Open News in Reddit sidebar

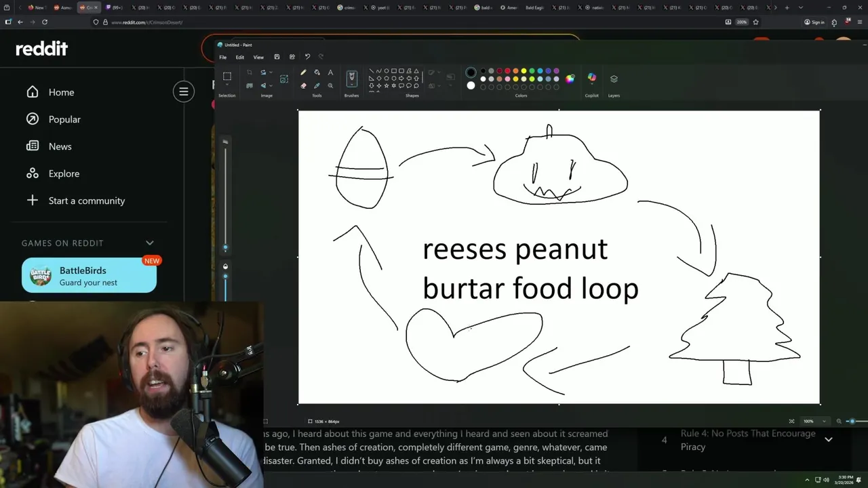(60, 146)
